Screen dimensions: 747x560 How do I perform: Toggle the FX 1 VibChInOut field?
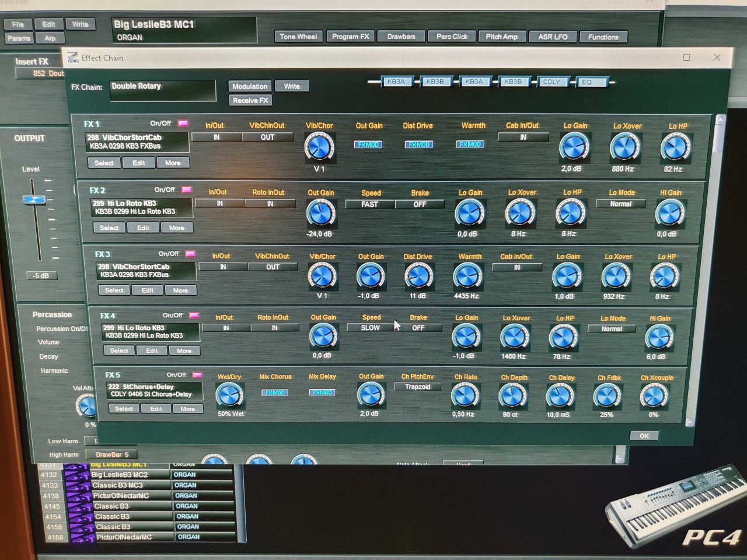point(267,138)
